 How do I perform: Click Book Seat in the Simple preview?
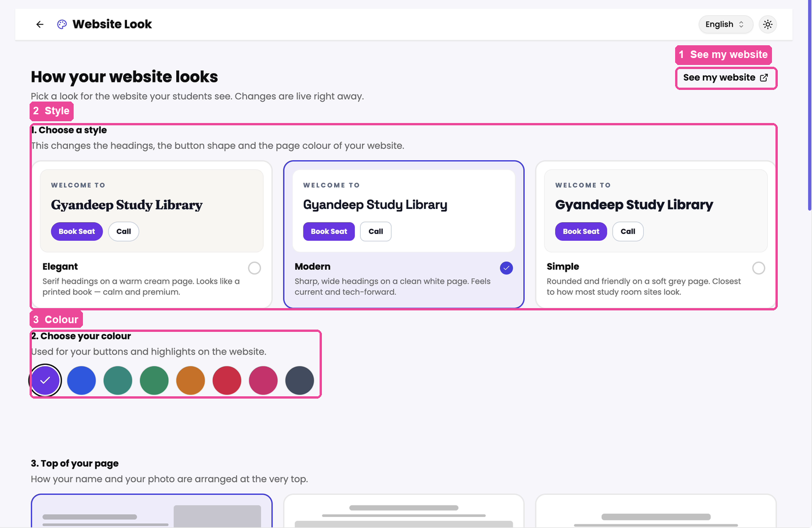pos(581,232)
